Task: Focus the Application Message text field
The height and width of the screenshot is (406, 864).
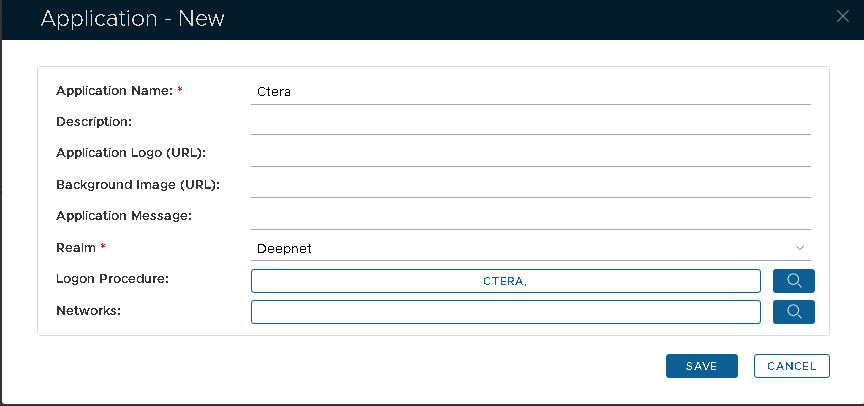Action: (x=530, y=216)
